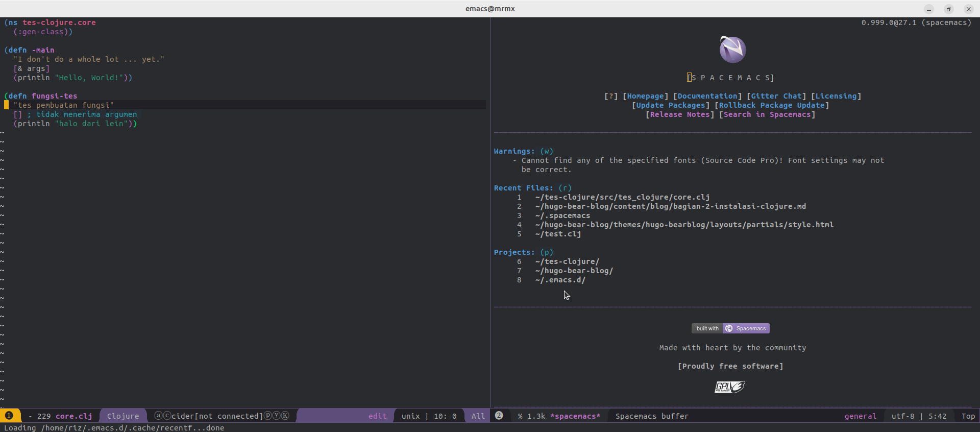The height and width of the screenshot is (432, 980).
Task: Open project ~/hugo-bear-blog/
Action: pos(574,271)
